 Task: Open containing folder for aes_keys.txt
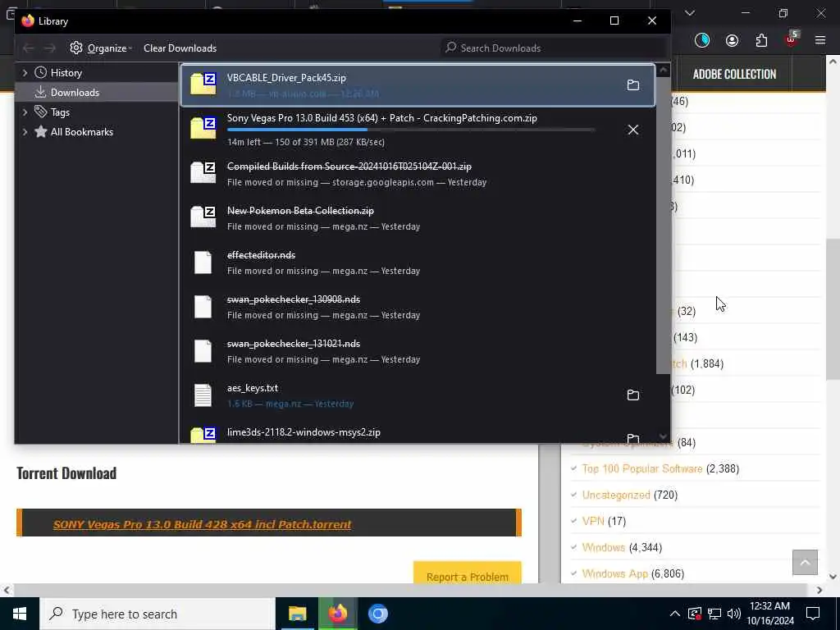632,395
